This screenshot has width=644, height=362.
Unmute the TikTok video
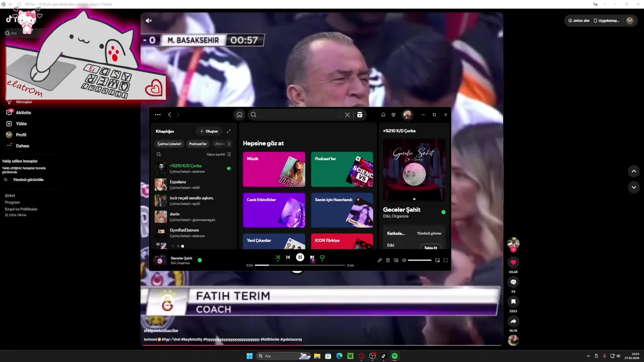click(148, 21)
